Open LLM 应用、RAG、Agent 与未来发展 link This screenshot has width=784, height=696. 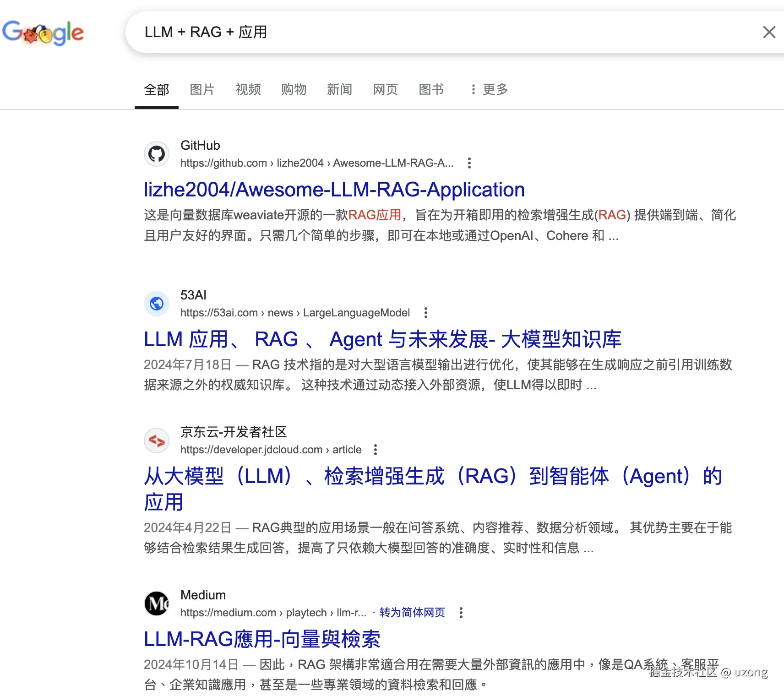[382, 339]
